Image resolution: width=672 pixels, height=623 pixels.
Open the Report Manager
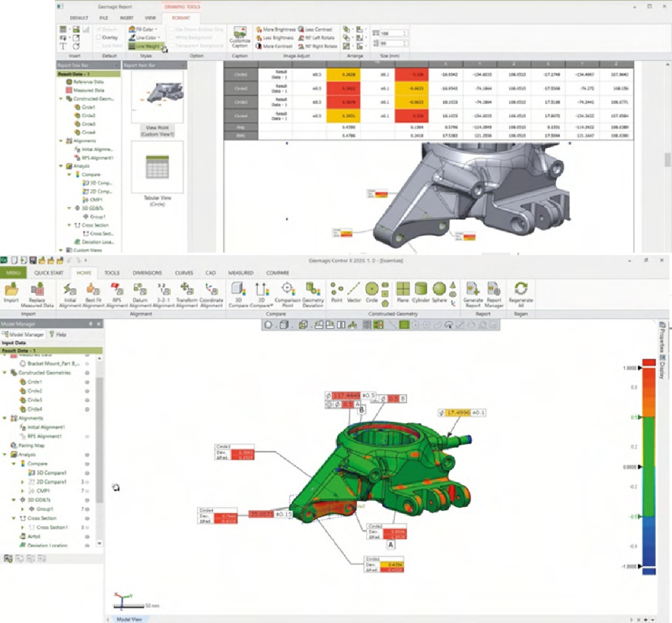494,294
